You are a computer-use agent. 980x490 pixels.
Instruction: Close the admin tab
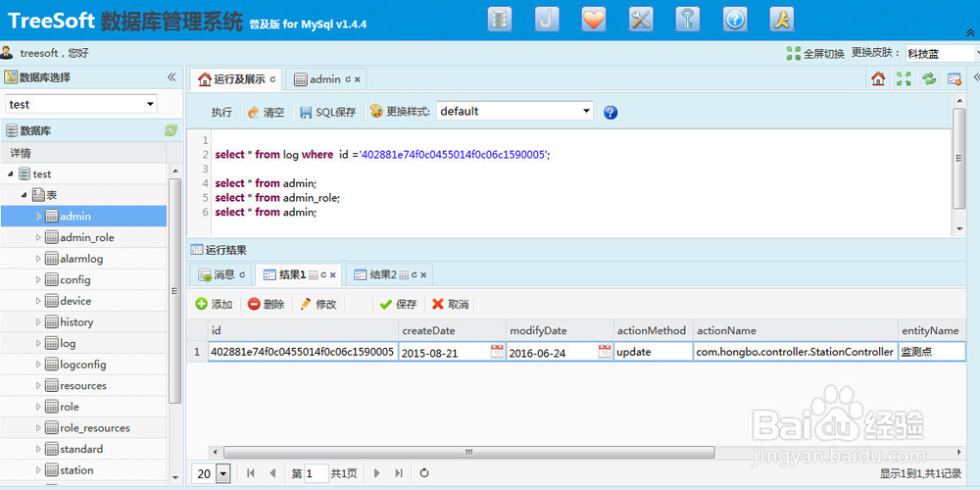(358, 79)
